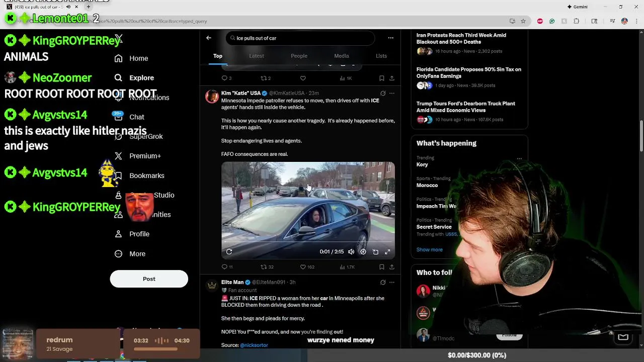Open Trump Tours Ford's Dearborn Truck Plant story

tap(469, 112)
